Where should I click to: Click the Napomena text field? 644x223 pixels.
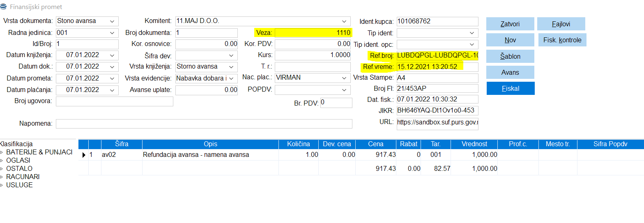pos(204,124)
